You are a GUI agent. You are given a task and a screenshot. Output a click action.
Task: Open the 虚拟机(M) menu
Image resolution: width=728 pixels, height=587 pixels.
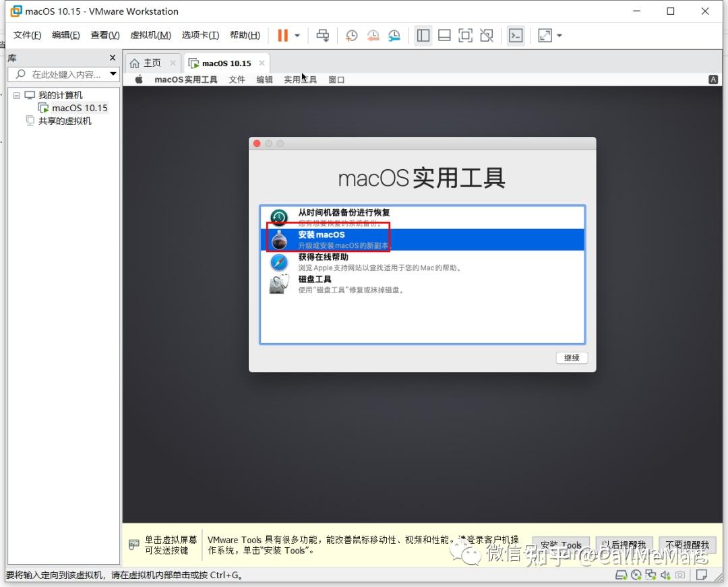click(150, 35)
